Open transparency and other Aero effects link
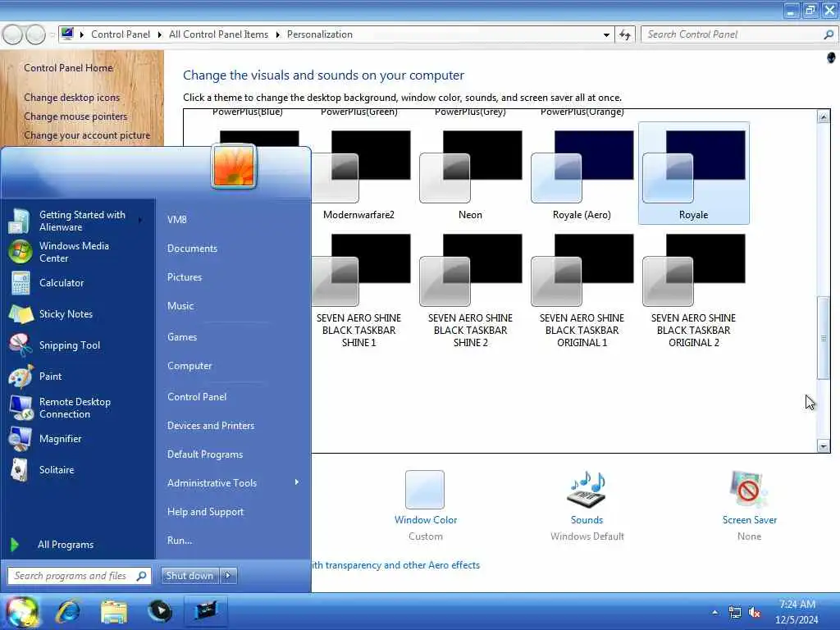840x630 pixels. click(395, 565)
